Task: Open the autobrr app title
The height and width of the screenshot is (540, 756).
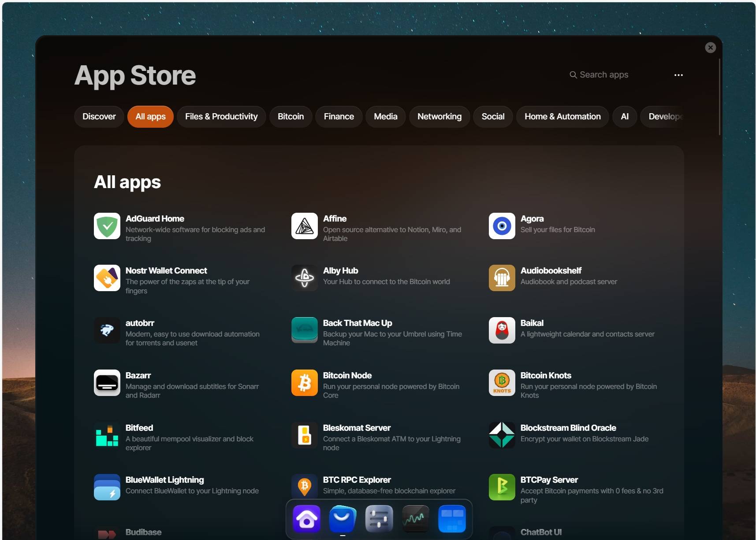Action: pos(140,323)
